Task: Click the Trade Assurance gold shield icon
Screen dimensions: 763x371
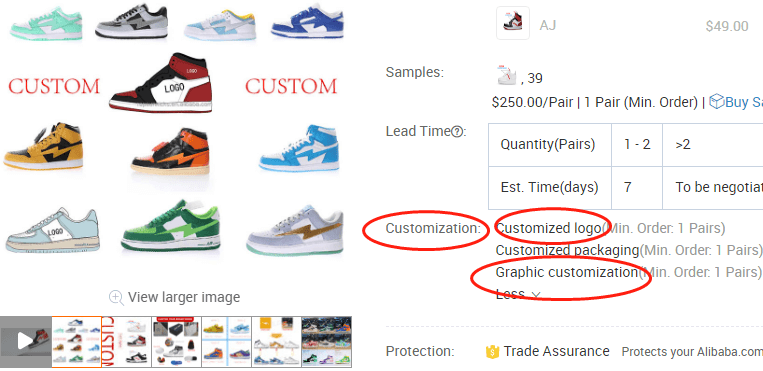Action: coord(492,352)
